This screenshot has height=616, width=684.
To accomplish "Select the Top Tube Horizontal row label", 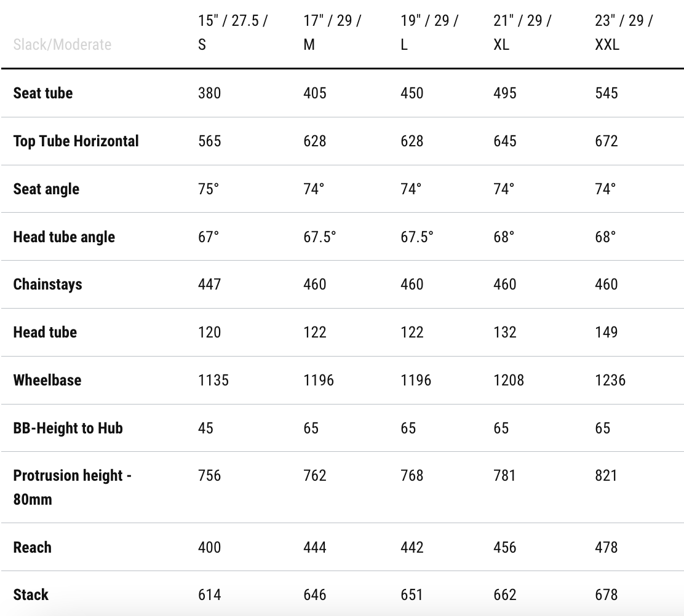I will [x=76, y=141].
